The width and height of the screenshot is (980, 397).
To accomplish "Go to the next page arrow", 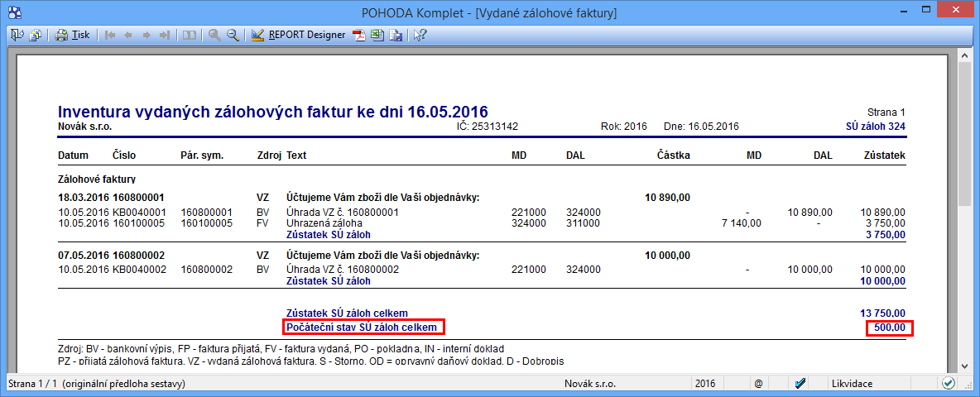I will click(147, 35).
